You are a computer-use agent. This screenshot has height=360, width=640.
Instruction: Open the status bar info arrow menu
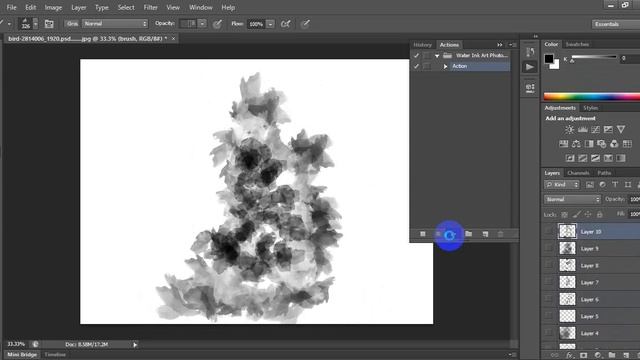(x=135, y=345)
